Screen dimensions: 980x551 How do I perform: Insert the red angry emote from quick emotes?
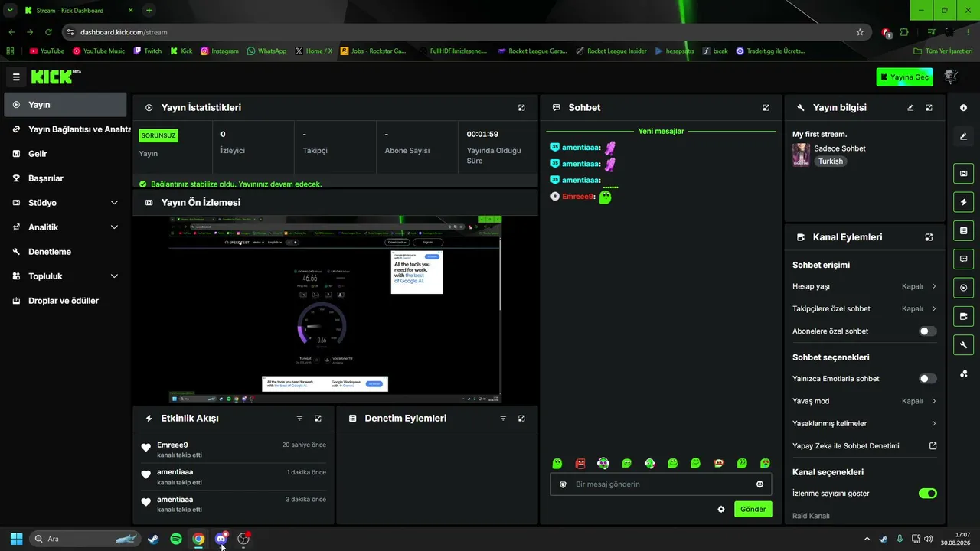coord(580,463)
